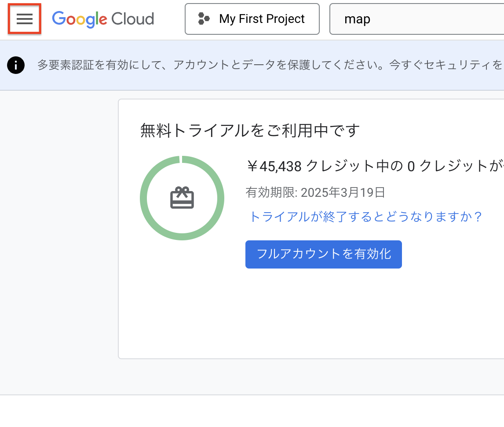Click the info icon on the MFA banner

[16, 65]
